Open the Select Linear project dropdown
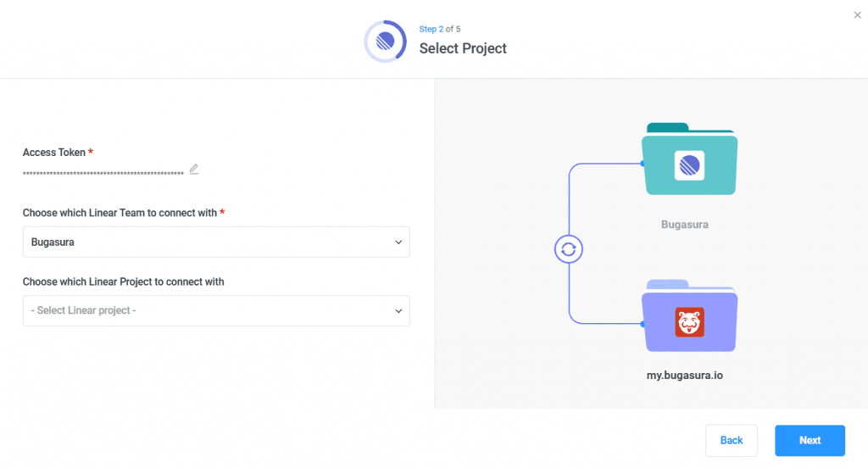The image size is (868, 468). tap(216, 310)
